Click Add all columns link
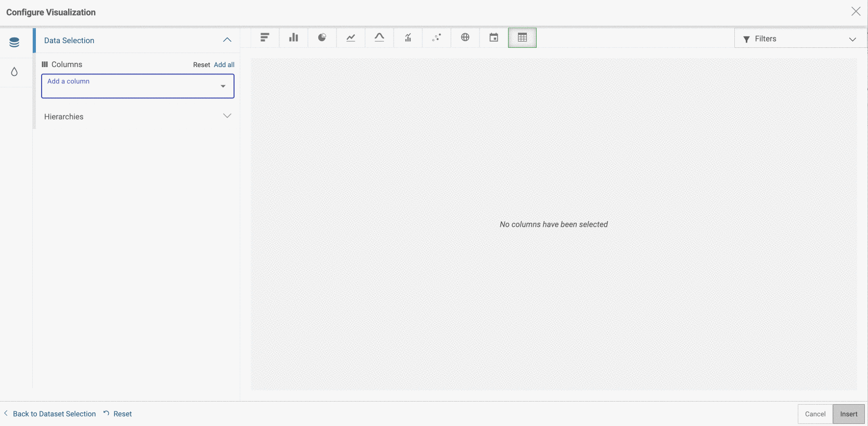 pyautogui.click(x=224, y=65)
